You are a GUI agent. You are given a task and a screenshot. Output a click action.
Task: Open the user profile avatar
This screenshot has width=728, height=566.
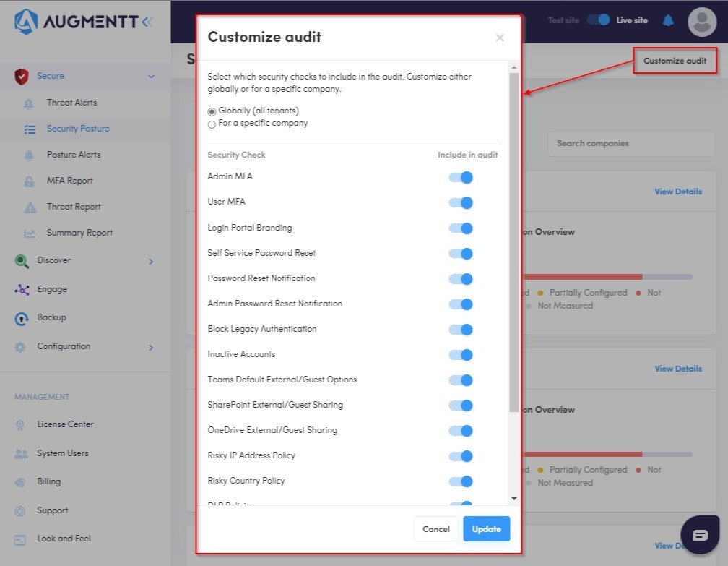pos(701,21)
